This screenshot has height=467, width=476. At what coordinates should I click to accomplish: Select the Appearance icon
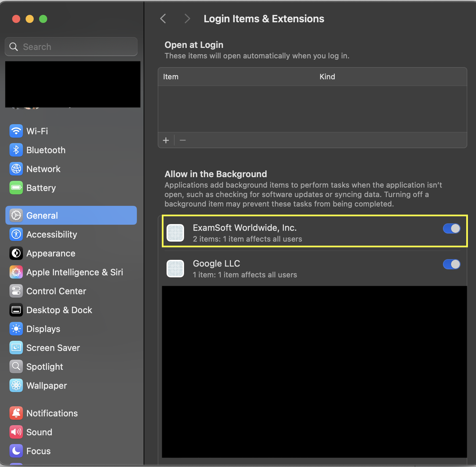(x=16, y=253)
